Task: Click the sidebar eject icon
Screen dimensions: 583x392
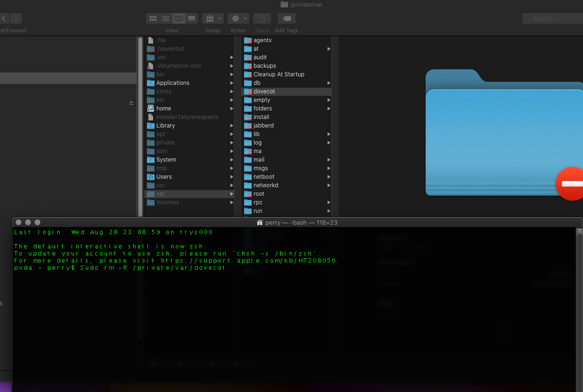Action: point(131,103)
